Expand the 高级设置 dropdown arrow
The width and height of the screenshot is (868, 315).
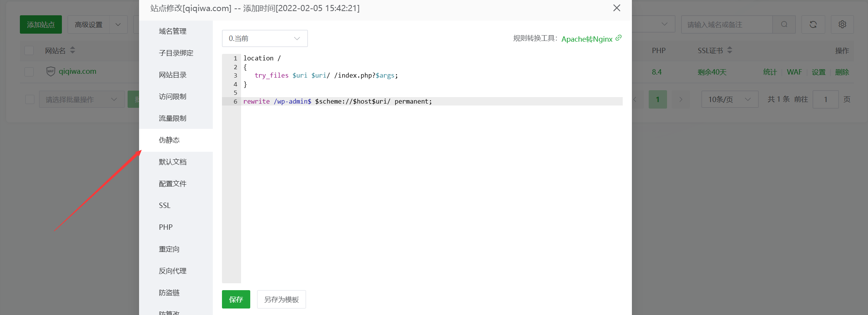[x=118, y=24]
